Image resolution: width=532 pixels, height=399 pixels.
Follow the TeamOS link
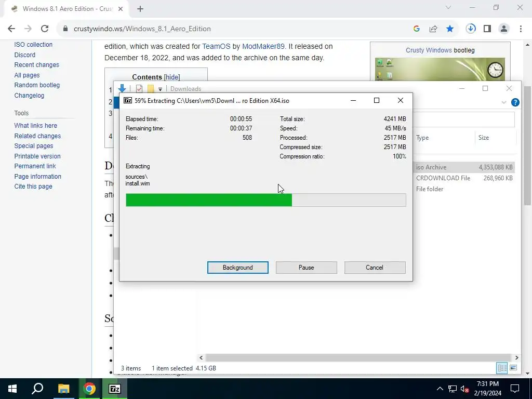[216, 46]
